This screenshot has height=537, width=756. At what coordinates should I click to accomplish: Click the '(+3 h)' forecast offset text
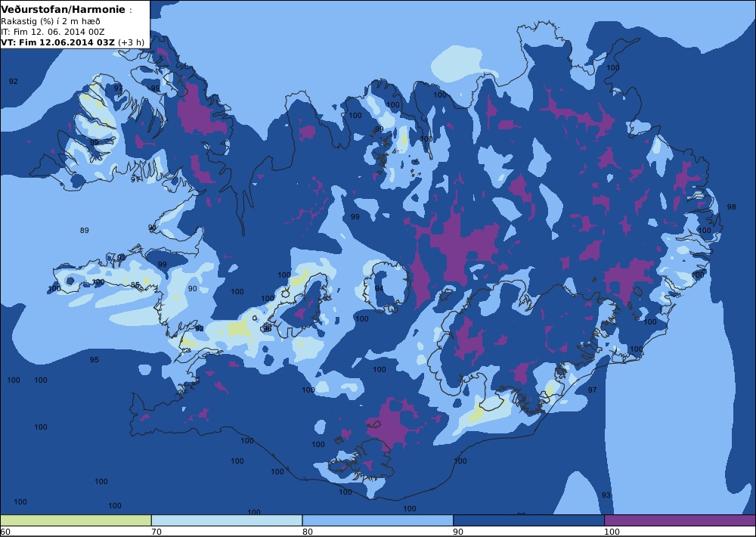point(131,42)
